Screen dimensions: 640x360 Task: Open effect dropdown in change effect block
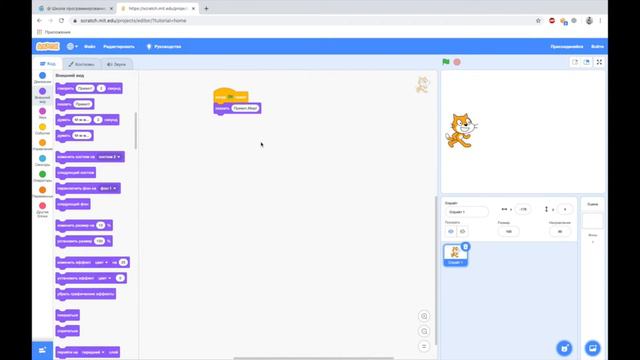[102, 262]
